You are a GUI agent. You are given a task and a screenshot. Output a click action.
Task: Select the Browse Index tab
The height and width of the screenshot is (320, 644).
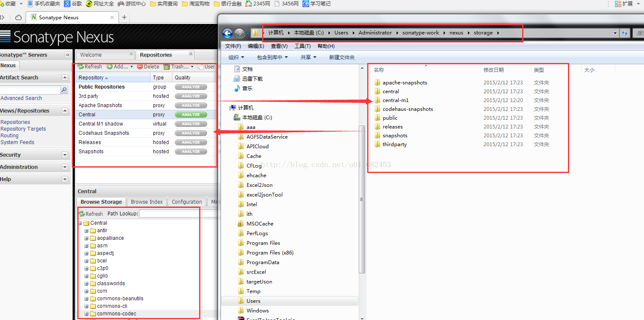tap(147, 202)
